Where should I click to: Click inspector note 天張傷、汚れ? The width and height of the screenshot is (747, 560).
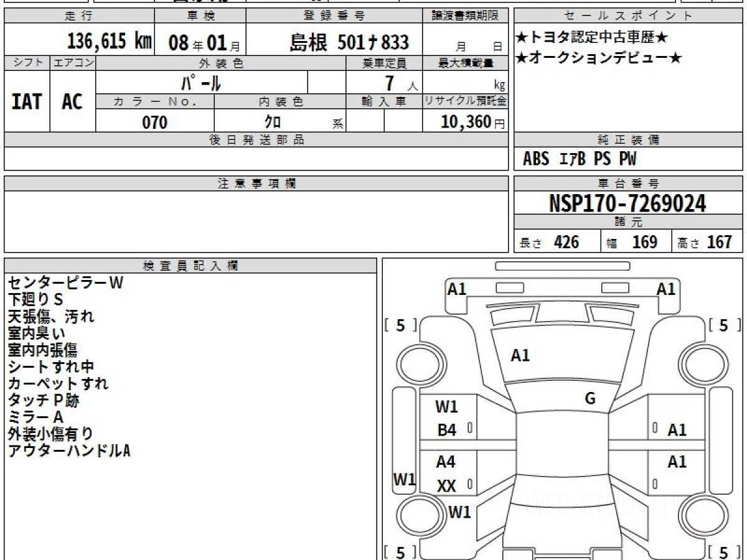point(50,317)
